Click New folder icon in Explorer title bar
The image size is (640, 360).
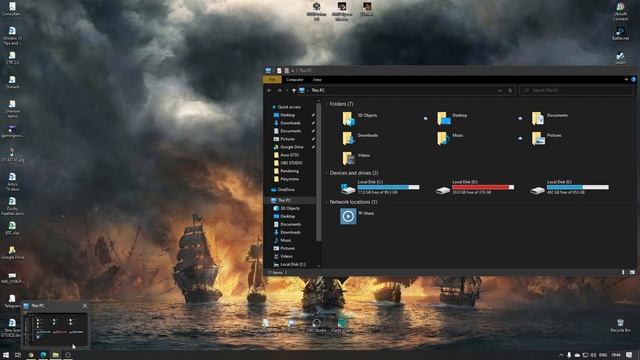click(287, 71)
